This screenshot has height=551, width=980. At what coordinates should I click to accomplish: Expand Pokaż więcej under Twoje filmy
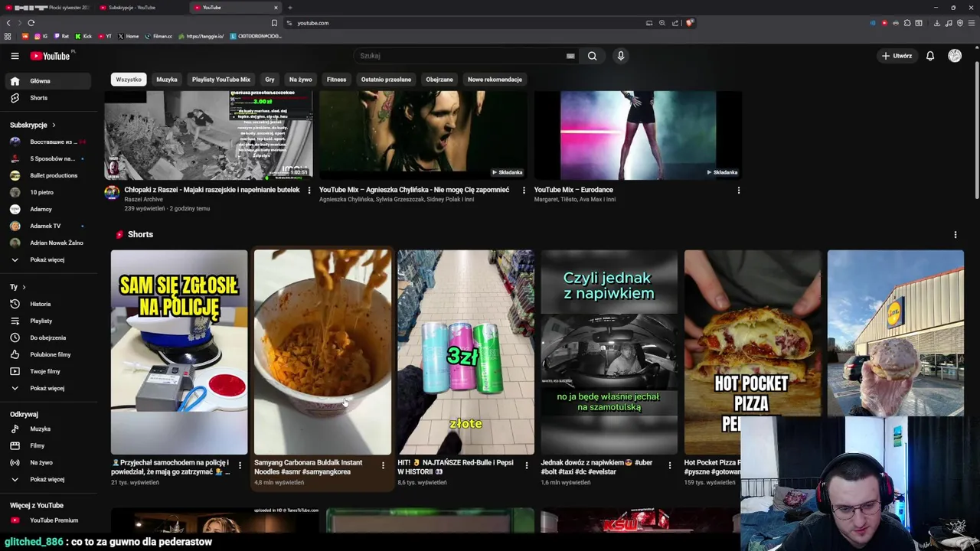[x=47, y=388]
